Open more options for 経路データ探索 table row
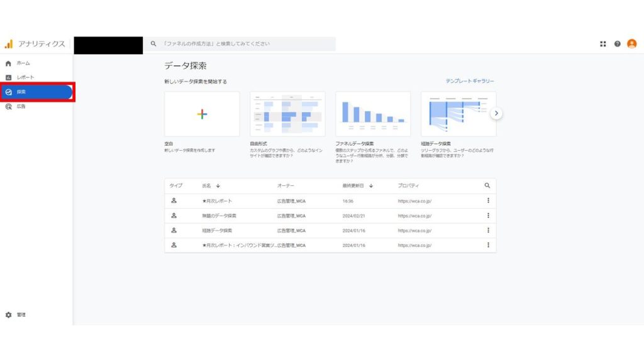The height and width of the screenshot is (362, 644). point(488,230)
